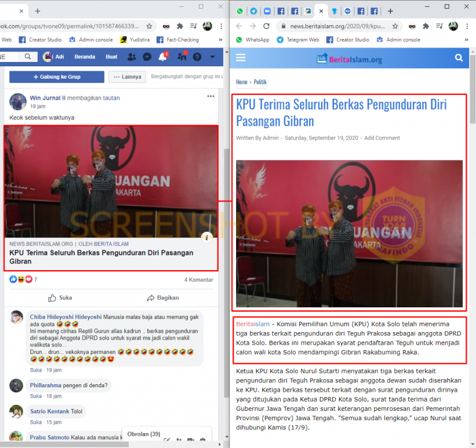Screen dimensions: 476x448
Task: Open Admin console bookmark in left browser
Action: tap(91, 40)
